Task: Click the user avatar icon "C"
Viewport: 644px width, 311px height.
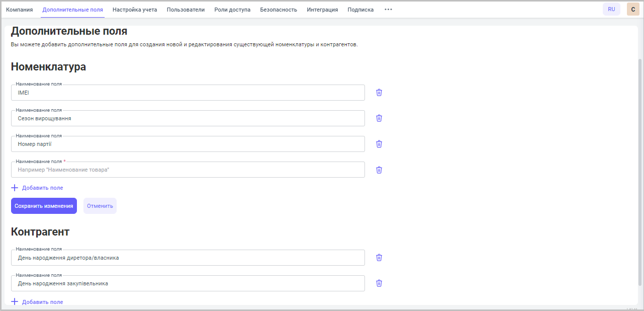Action: tap(633, 9)
